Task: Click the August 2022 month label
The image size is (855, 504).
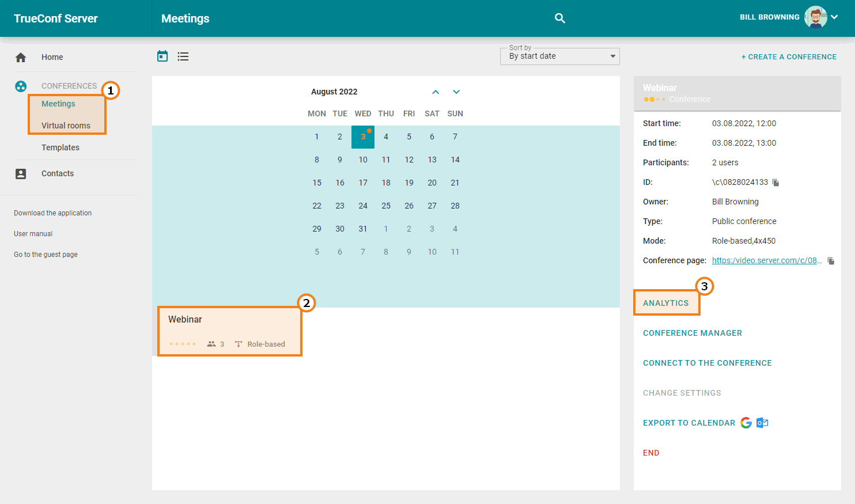Action: click(334, 92)
